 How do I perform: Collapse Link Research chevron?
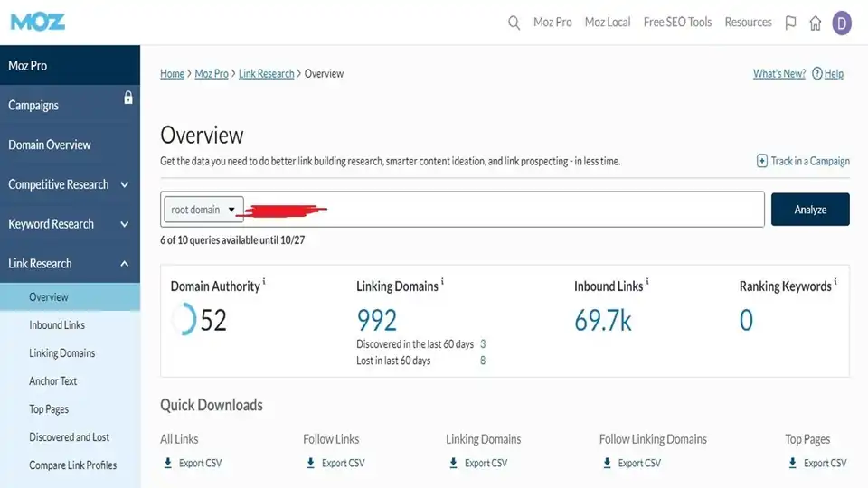[125, 264]
